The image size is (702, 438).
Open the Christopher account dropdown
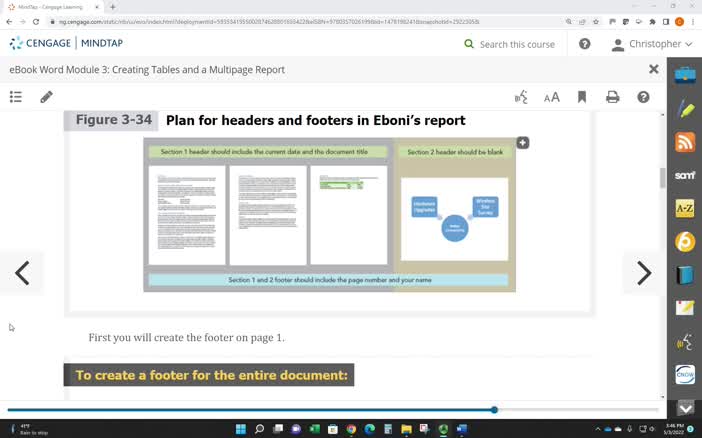[x=652, y=44]
